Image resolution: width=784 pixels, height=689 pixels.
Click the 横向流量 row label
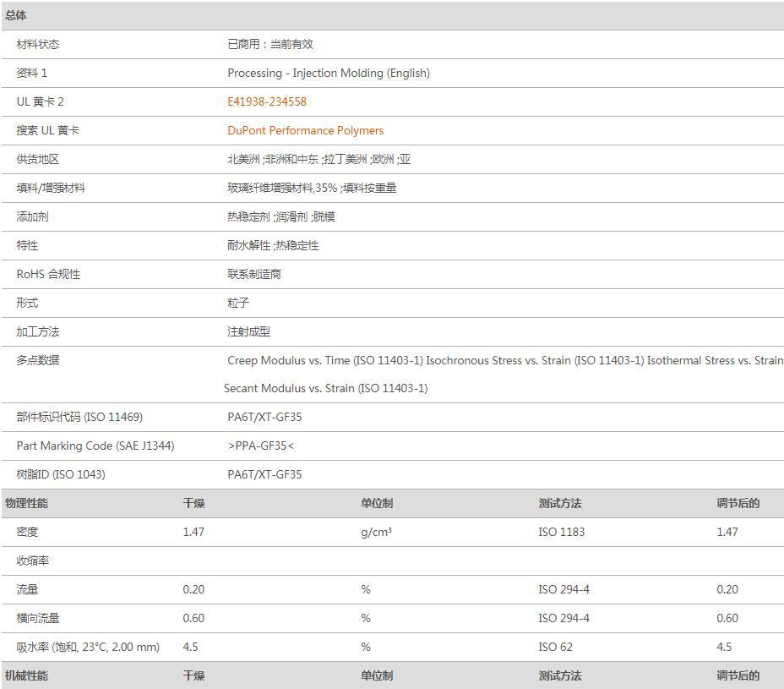click(x=38, y=618)
